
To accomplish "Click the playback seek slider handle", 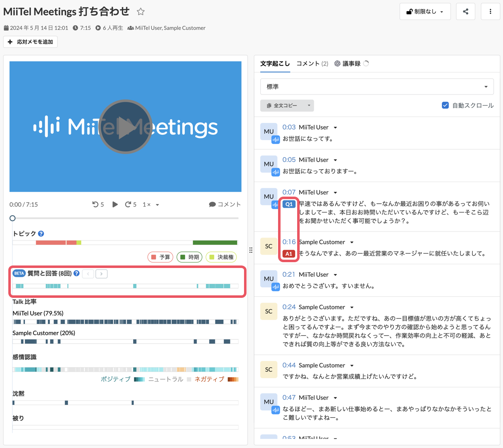I will tap(12, 218).
